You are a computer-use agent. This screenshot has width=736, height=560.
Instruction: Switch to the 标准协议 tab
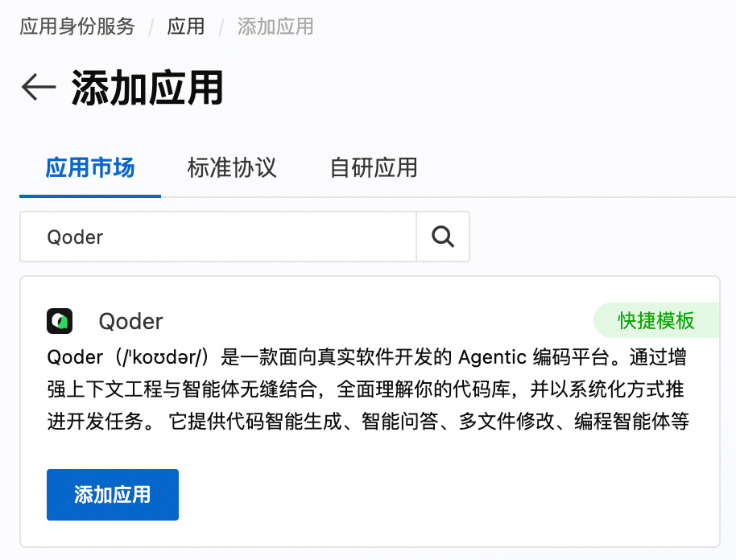(232, 168)
